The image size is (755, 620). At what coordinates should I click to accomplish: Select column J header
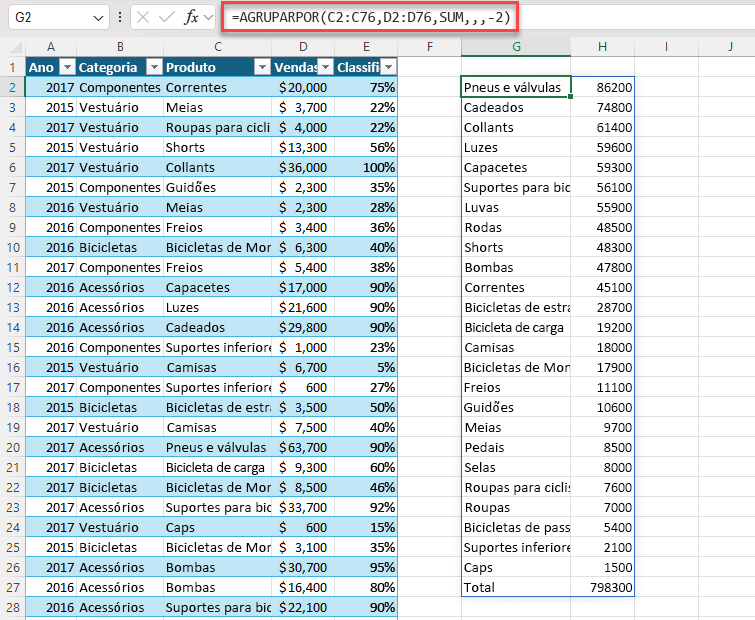click(x=730, y=47)
